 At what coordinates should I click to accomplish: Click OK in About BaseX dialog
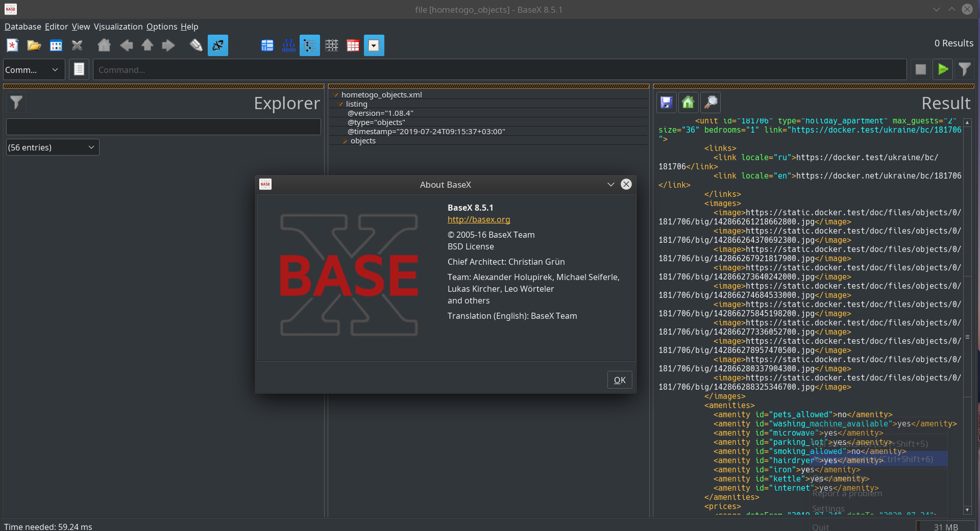coord(620,380)
